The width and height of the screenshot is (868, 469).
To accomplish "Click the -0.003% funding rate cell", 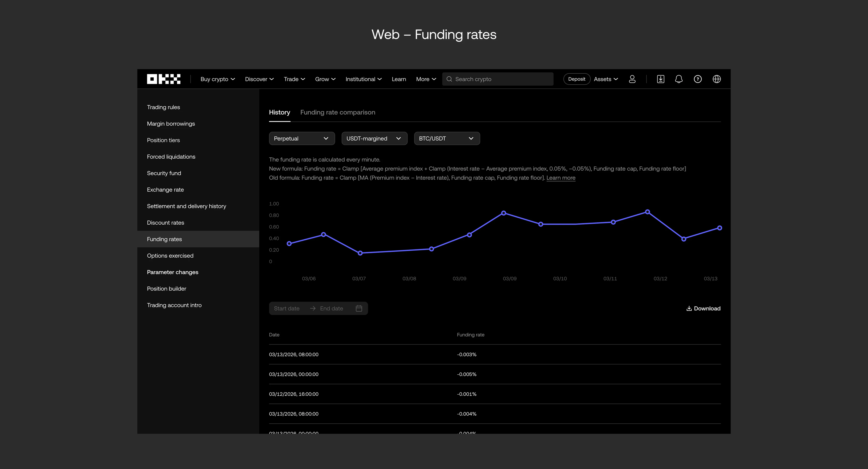I will pos(467,354).
